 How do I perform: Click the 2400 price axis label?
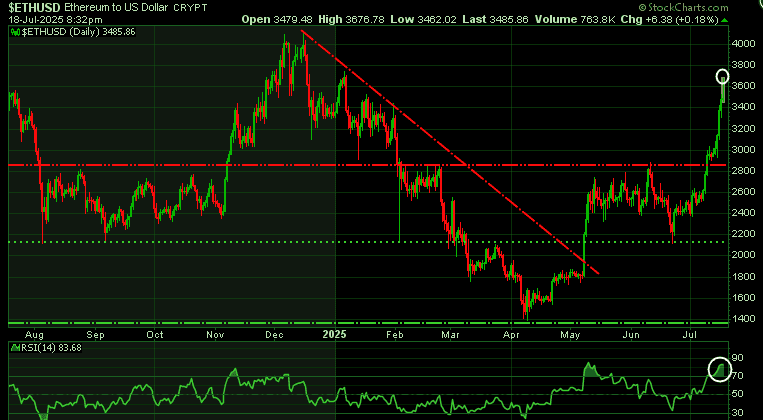pyautogui.click(x=745, y=213)
